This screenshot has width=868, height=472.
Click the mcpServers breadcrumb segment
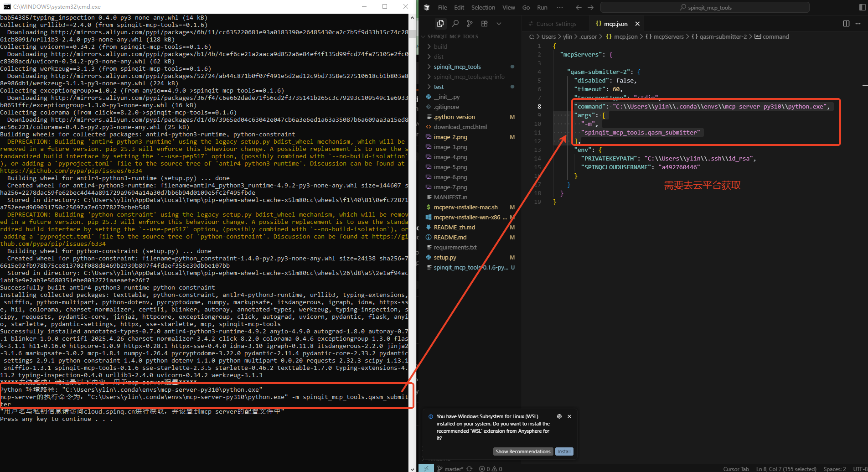665,36
